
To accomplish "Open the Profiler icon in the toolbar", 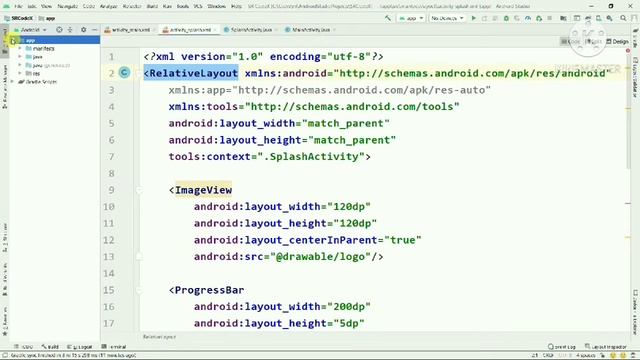I will (528, 18).
